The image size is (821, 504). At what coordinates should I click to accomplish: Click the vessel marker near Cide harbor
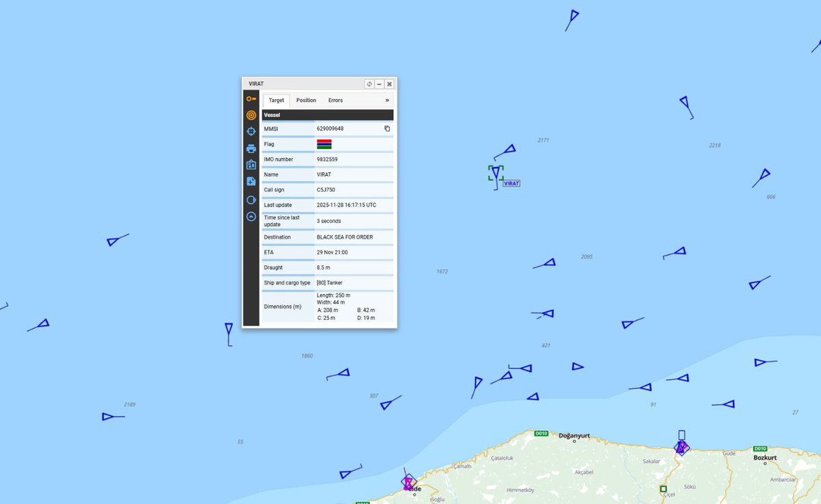coord(408,481)
